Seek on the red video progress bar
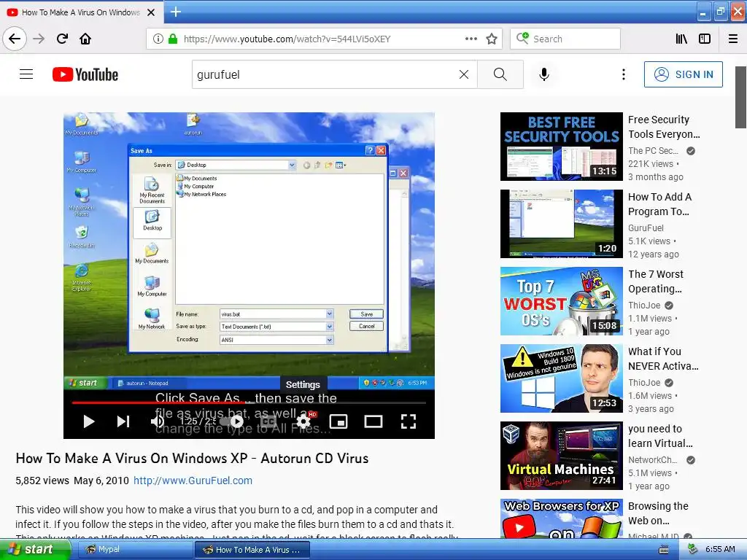747x560 pixels. click(x=249, y=402)
